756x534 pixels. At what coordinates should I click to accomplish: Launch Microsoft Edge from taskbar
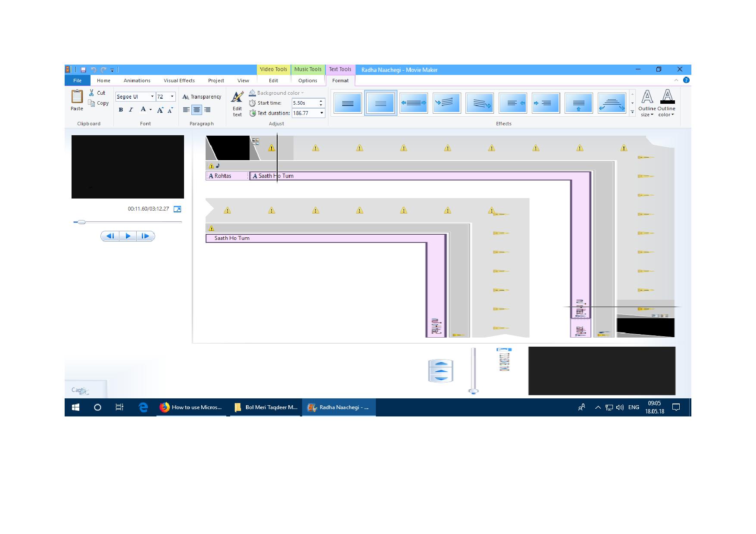(x=144, y=407)
